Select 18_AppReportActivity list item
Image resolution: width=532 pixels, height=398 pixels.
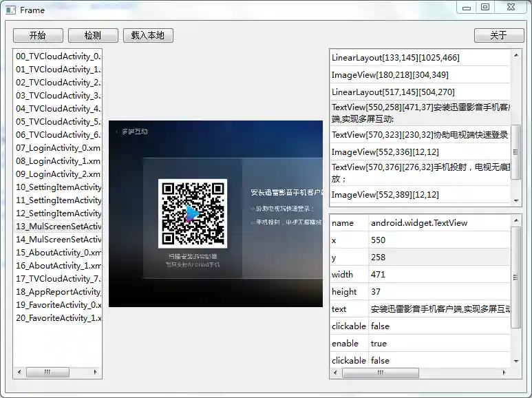(58, 292)
